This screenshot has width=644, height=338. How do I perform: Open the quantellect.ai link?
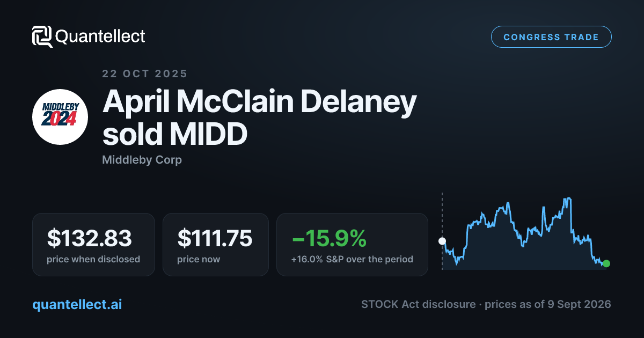click(x=77, y=304)
